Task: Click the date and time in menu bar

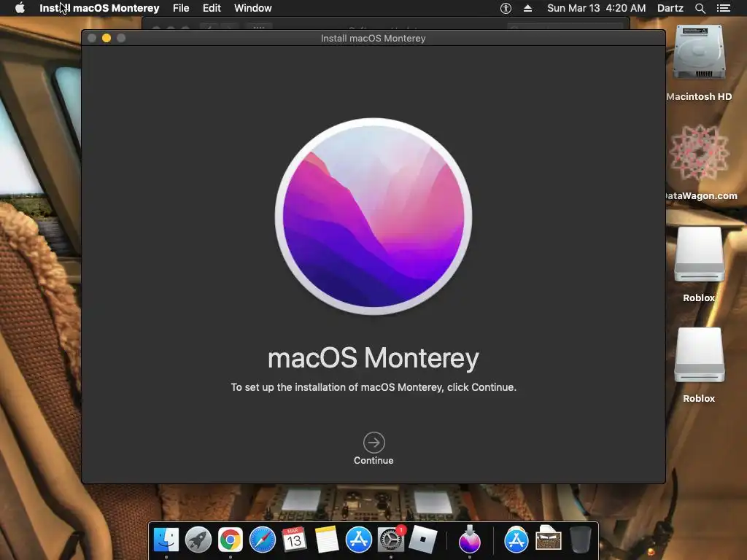Action: (x=597, y=8)
